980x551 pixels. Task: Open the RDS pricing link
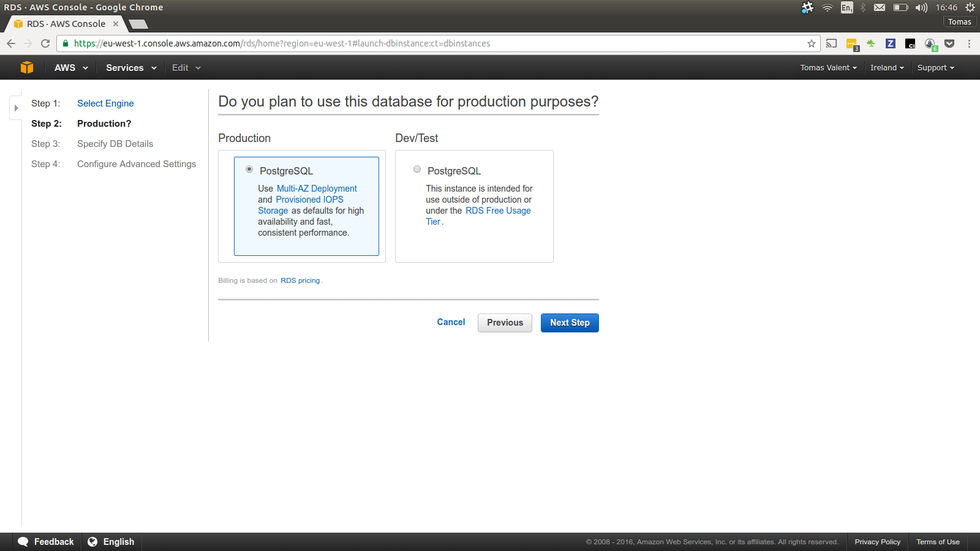(300, 280)
